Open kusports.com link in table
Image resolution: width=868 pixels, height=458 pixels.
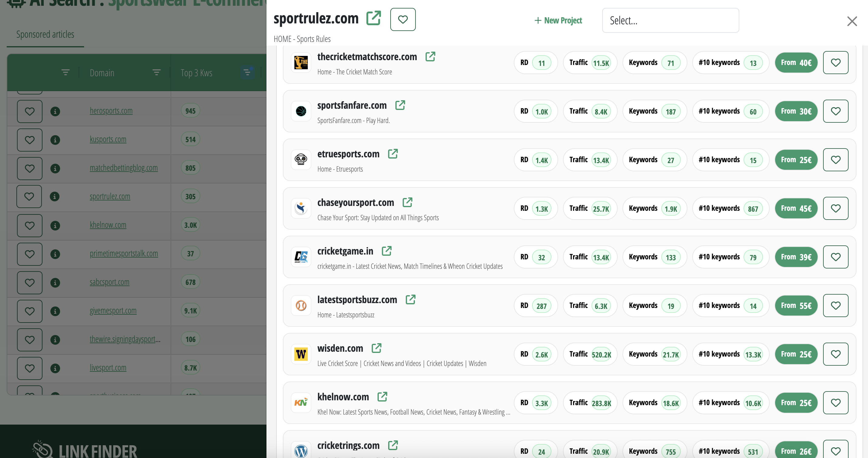point(108,139)
